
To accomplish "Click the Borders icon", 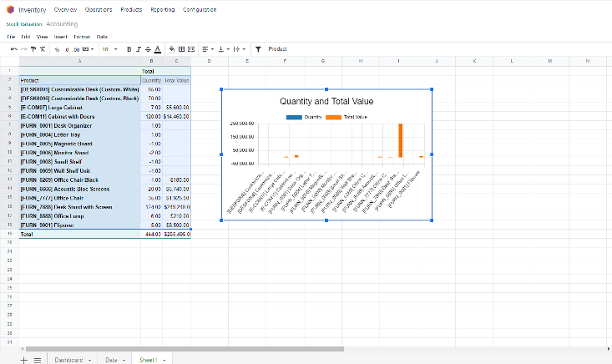I will pos(181,49).
